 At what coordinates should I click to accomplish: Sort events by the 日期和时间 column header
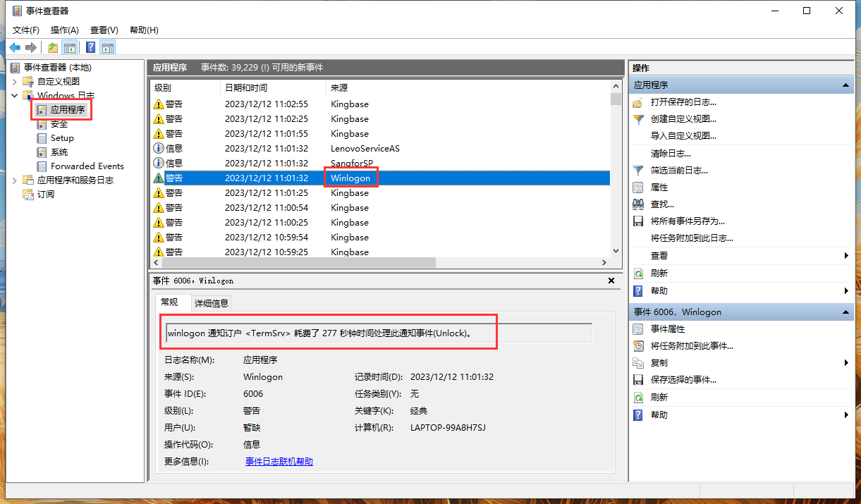click(x=273, y=88)
